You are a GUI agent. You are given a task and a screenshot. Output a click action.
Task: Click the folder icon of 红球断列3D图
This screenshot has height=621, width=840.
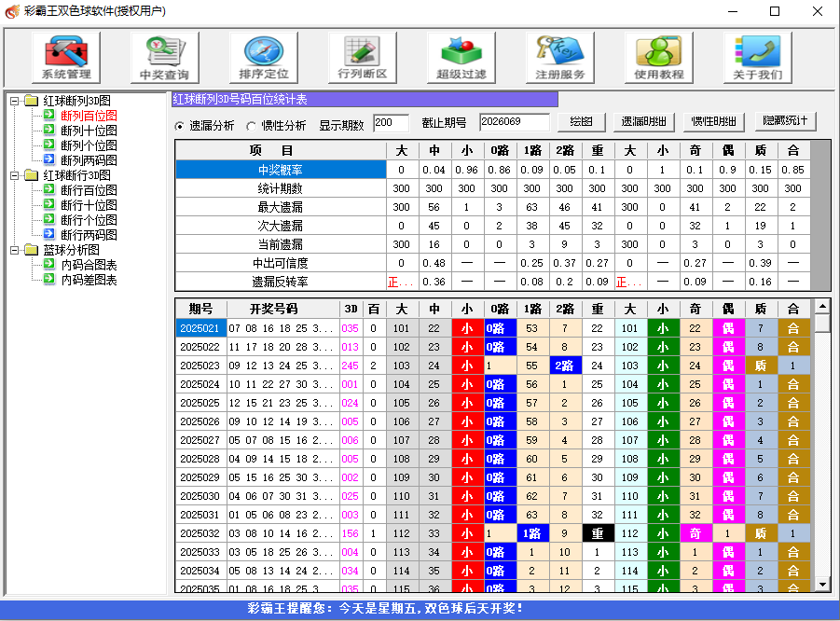[x=32, y=100]
